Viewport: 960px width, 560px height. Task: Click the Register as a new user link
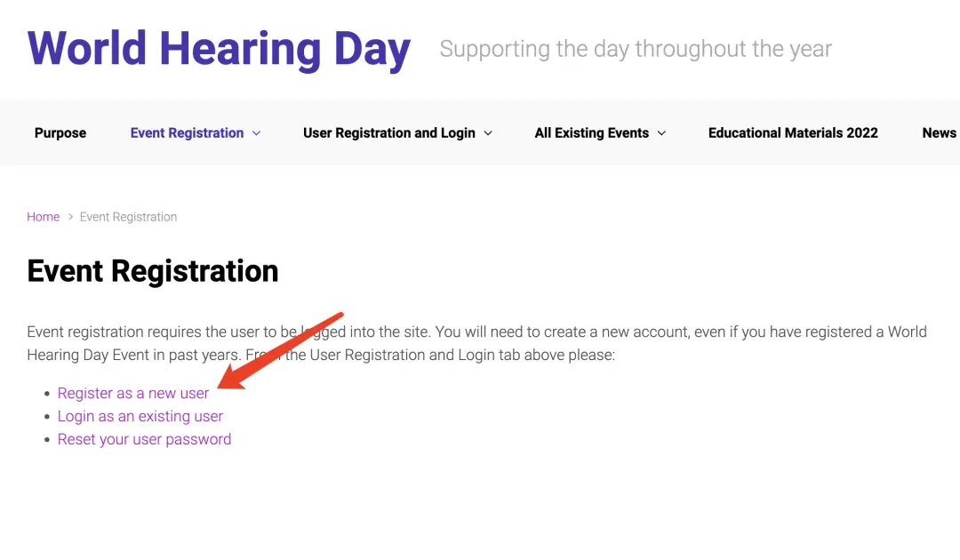[x=133, y=393]
